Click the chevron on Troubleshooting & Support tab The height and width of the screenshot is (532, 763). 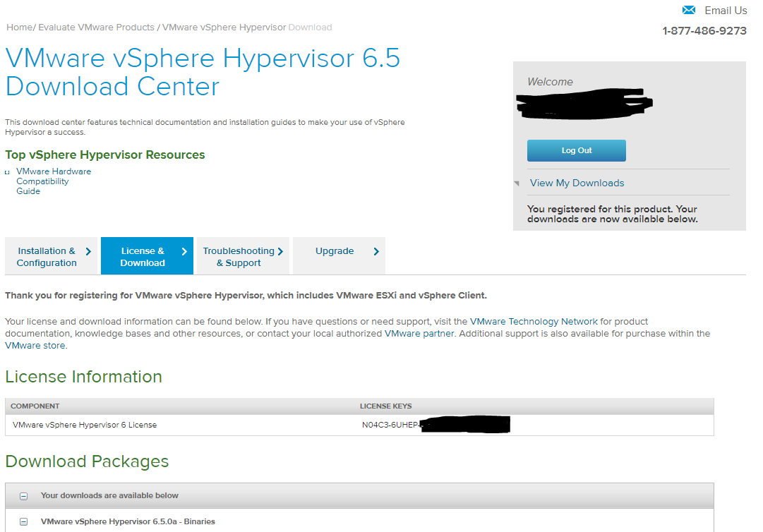pos(280,251)
